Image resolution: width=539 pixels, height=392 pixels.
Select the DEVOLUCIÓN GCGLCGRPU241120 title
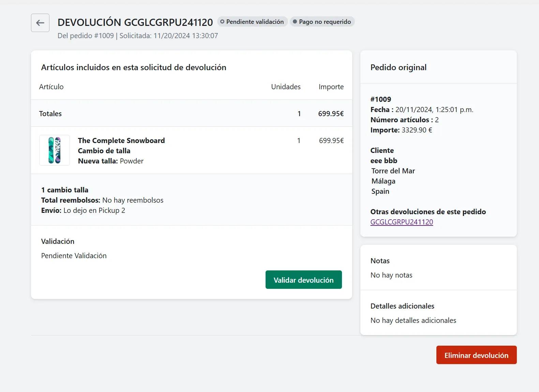coord(135,22)
